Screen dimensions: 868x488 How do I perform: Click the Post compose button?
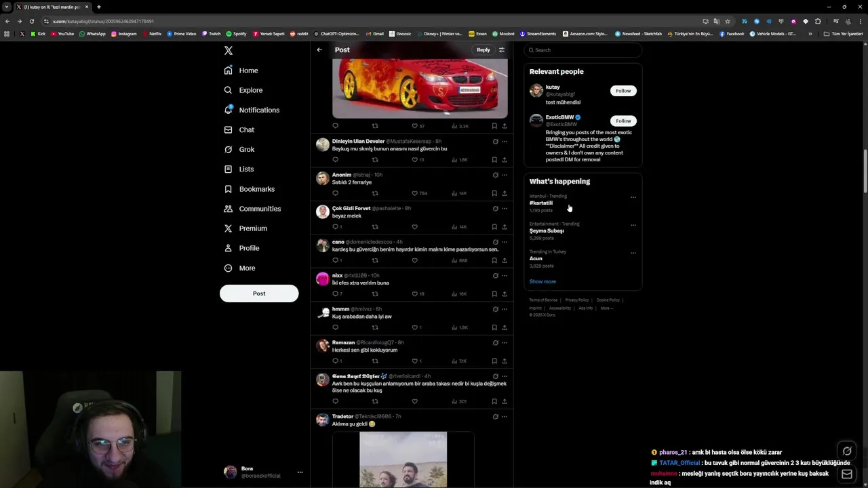(x=259, y=293)
